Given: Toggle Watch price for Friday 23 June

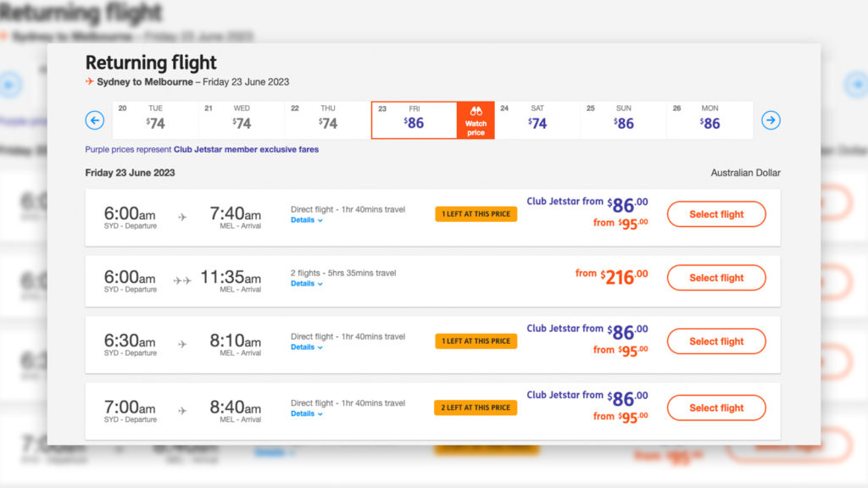Looking at the screenshot, I should coord(476,119).
